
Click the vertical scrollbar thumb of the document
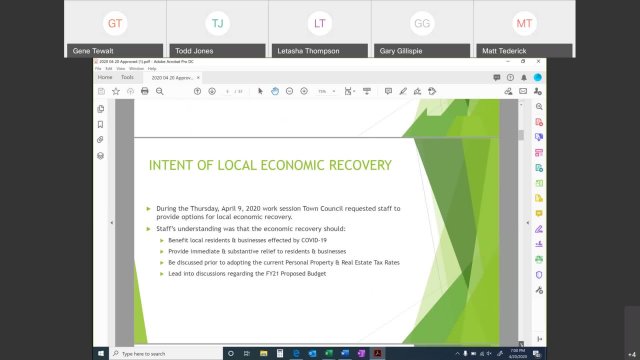coord(521,135)
